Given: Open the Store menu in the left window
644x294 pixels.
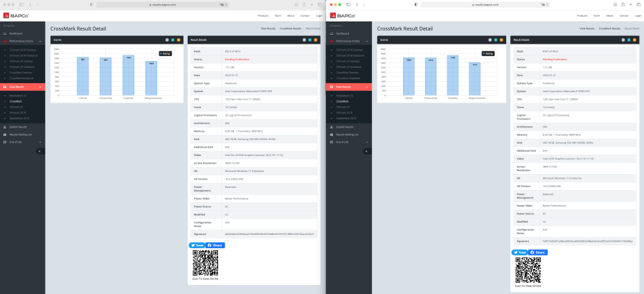Looking at the screenshot, I should click(x=278, y=16).
